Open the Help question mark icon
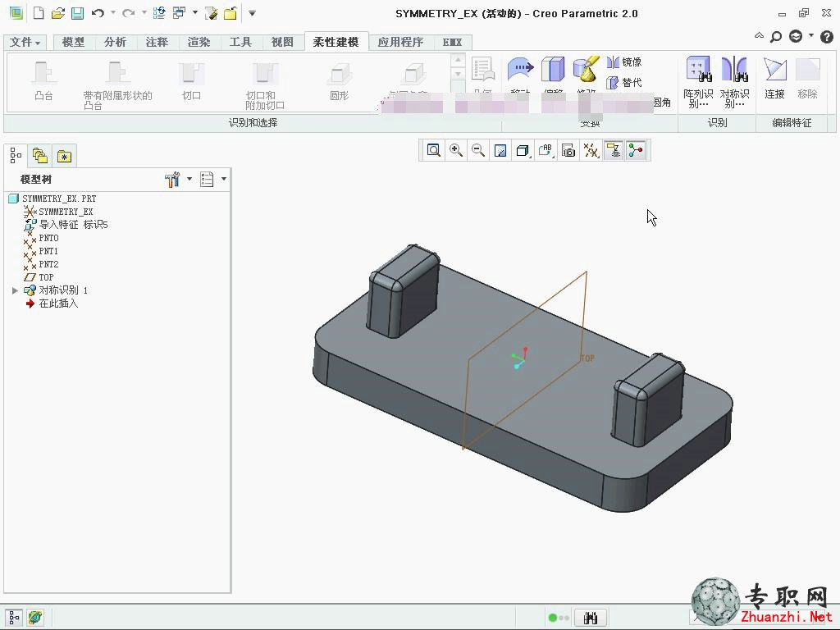The height and width of the screenshot is (630, 840). (x=827, y=36)
